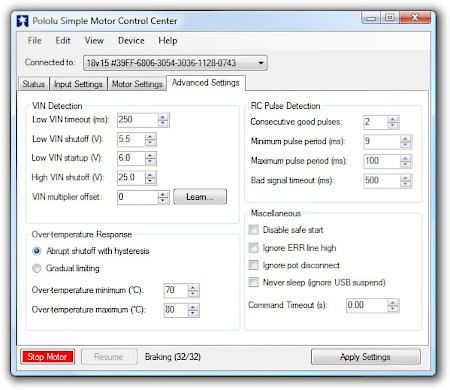Image resolution: width=450 pixels, height=390 pixels.
Task: Click the Resume button
Action: [109, 357]
